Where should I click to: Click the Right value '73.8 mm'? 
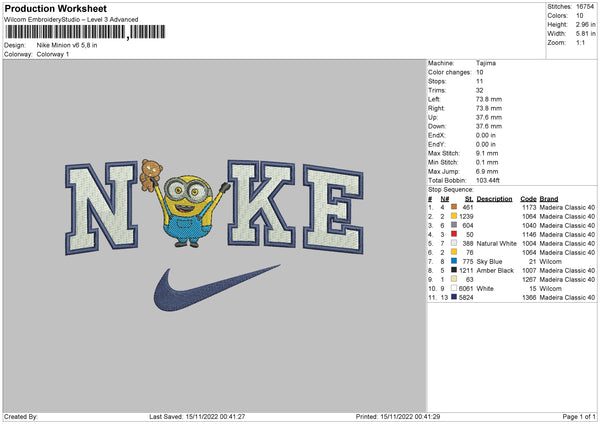489,108
